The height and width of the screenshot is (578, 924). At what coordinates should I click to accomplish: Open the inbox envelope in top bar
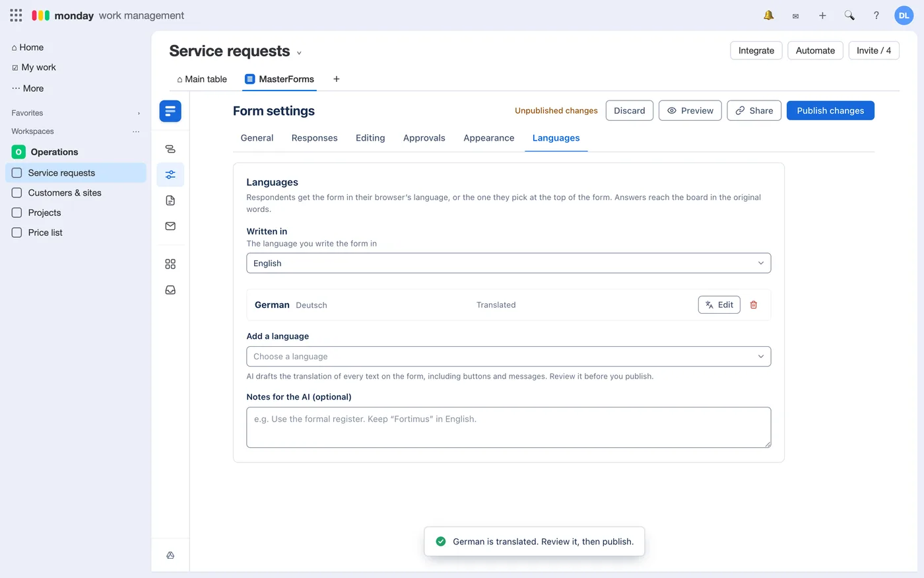(x=795, y=16)
